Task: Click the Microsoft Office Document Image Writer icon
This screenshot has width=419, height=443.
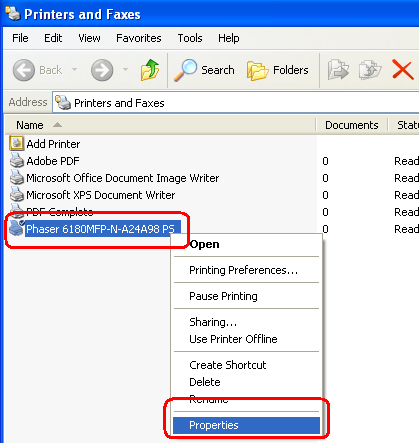Action: click(17, 177)
